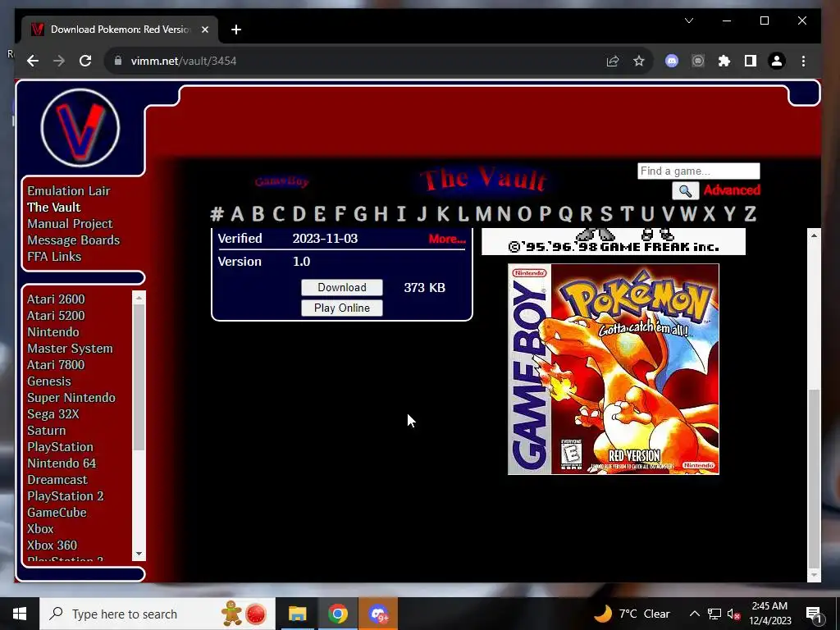Reload the page with the refresh icon

85,61
